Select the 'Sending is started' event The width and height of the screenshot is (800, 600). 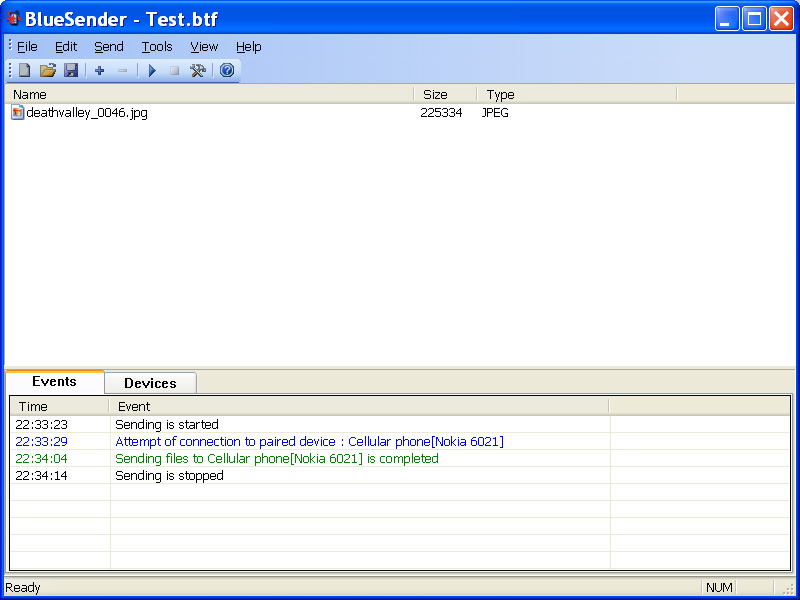[167, 424]
